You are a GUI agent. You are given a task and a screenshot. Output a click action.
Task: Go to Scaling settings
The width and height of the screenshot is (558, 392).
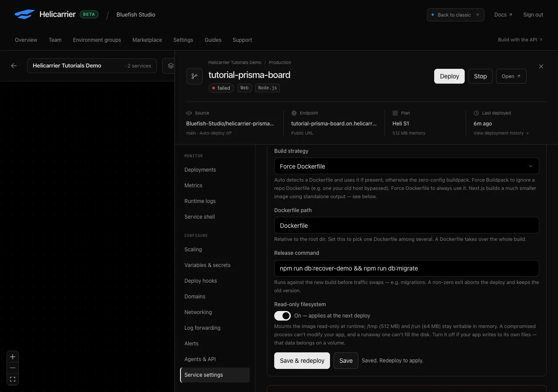(215, 250)
